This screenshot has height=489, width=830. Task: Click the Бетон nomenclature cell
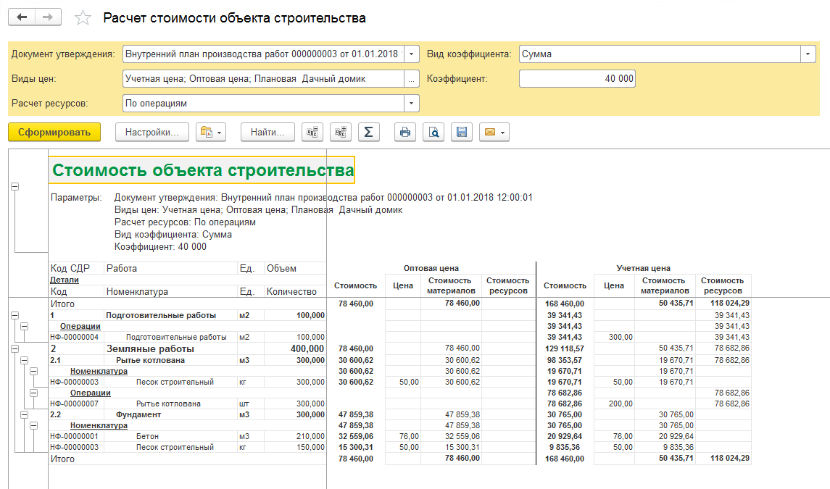(x=147, y=436)
